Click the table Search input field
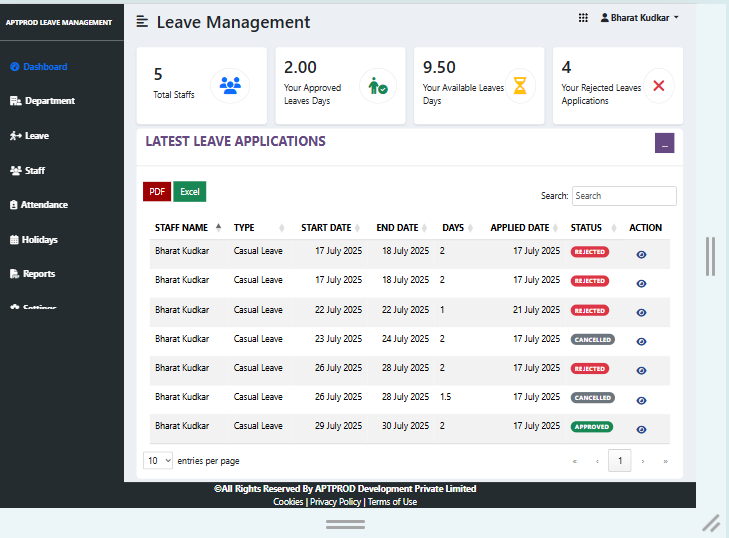 pos(624,196)
